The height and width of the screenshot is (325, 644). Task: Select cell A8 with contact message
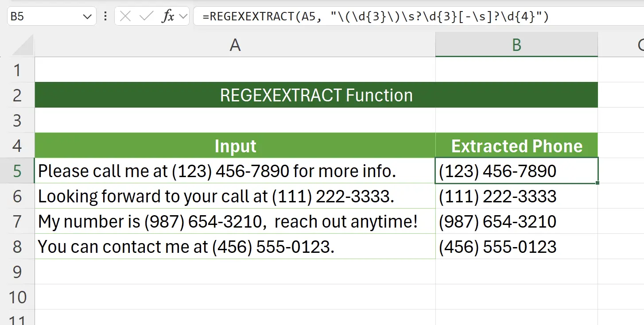[235, 247]
